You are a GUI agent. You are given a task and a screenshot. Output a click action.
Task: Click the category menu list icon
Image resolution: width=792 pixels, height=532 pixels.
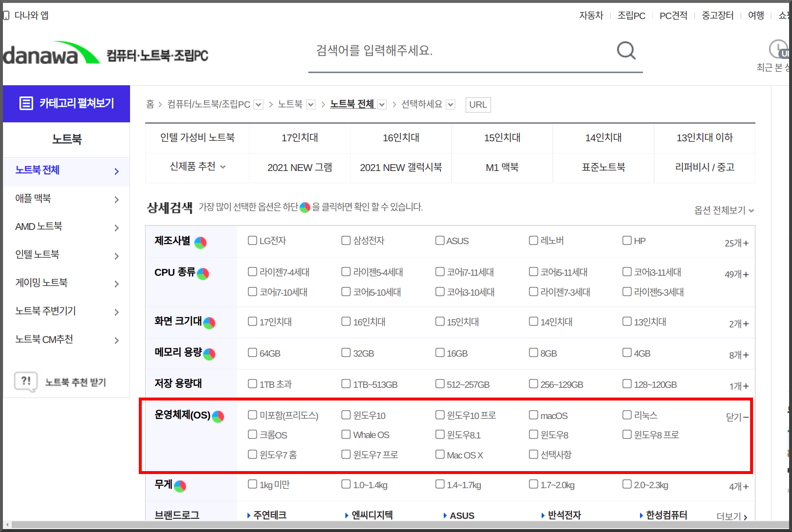(x=26, y=103)
